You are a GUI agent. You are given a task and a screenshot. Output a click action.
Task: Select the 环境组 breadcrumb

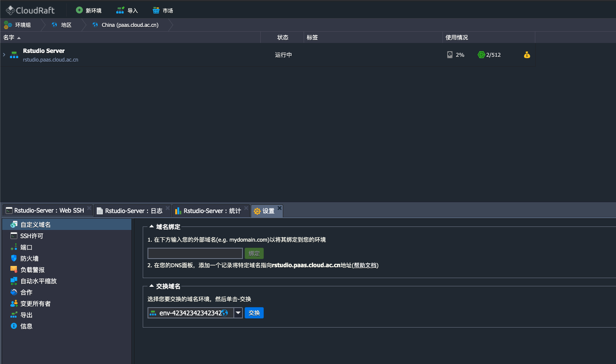(x=18, y=25)
